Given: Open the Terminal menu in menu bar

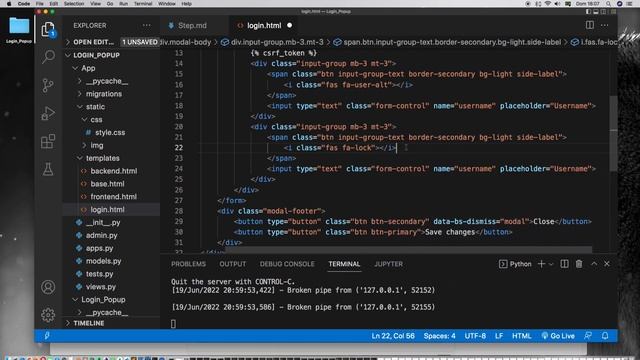Looking at the screenshot, I should [143, 4].
